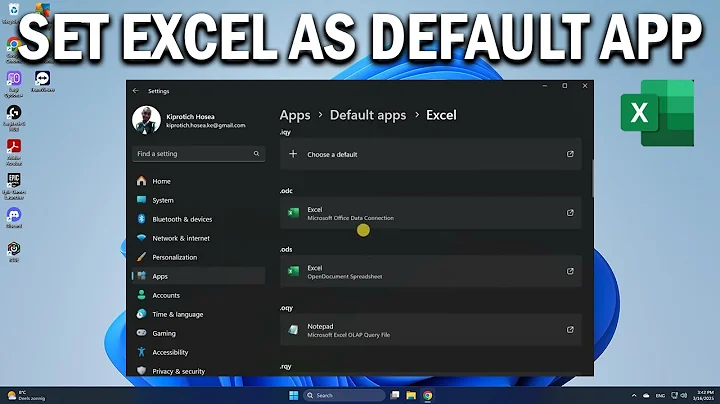Open File Explorer from the taskbar
720x404 pixels.
(411, 395)
